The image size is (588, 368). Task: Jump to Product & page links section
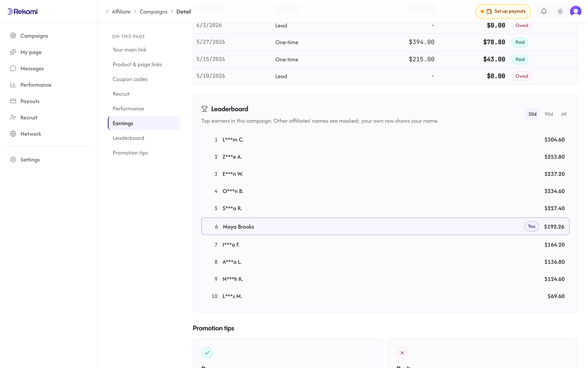click(x=144, y=64)
